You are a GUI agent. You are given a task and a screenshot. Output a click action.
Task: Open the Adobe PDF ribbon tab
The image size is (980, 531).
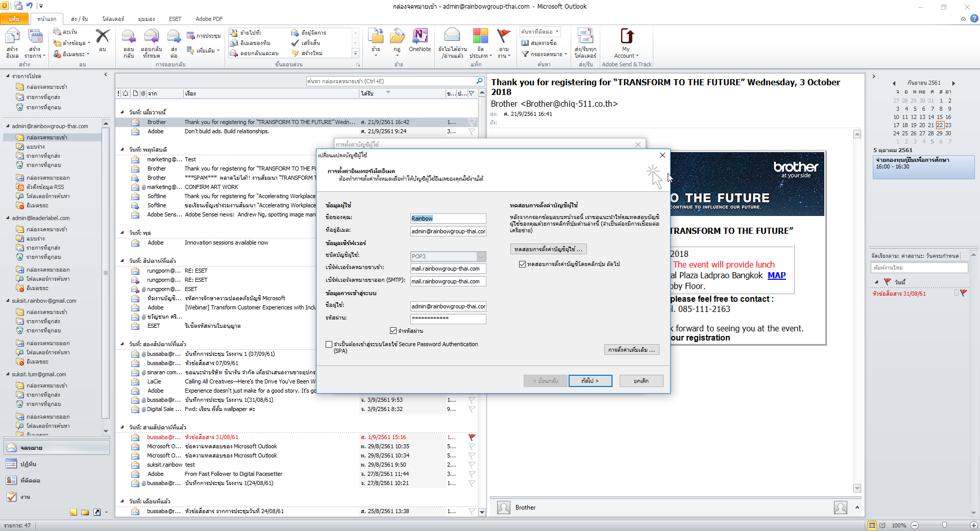(x=209, y=19)
